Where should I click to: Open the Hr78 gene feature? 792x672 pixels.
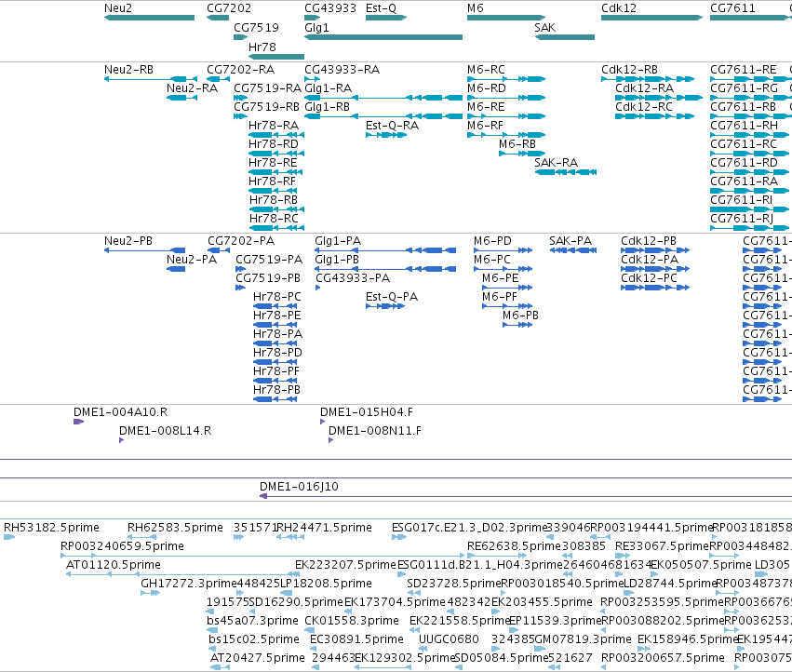(x=276, y=57)
